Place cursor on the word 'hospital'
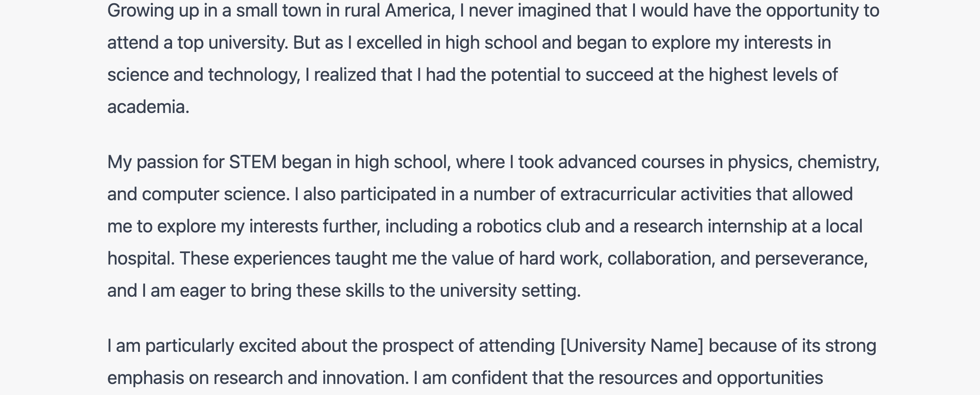 (139, 259)
